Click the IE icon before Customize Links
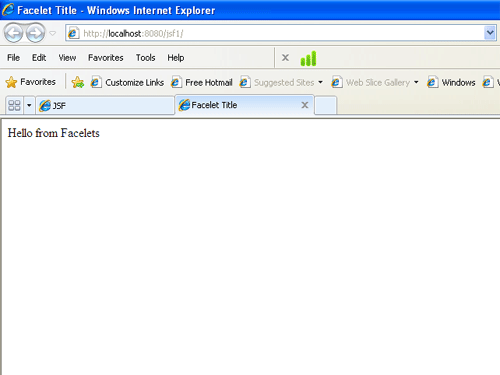The width and height of the screenshot is (500, 375). coord(96,82)
